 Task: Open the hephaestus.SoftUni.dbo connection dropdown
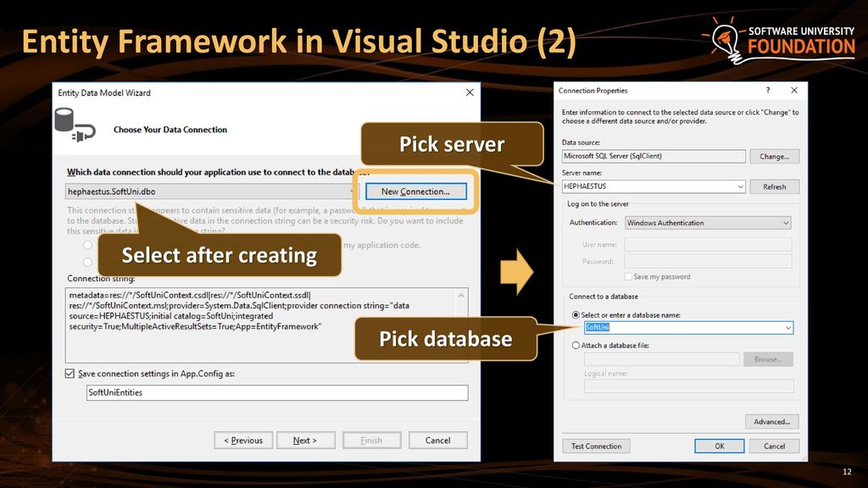coord(352,191)
